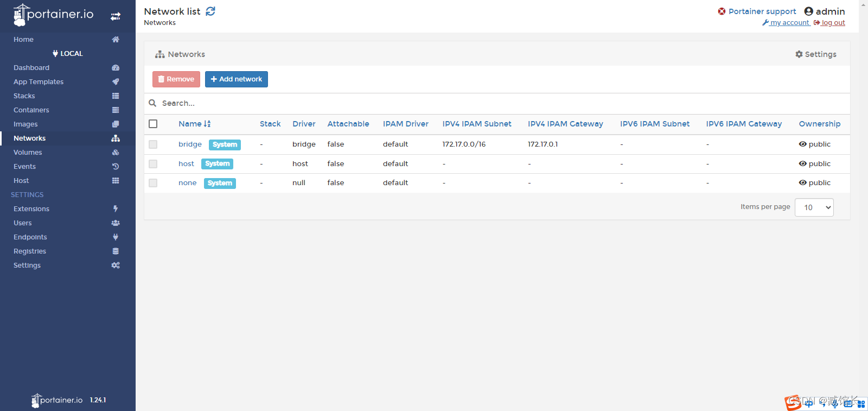Screen dimensions: 868x411
Task: Open the none network link
Action: [187, 182]
